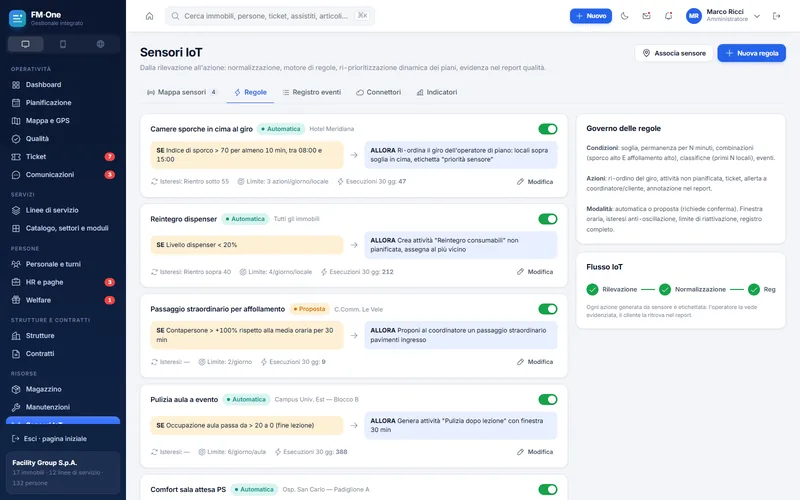Toggle dark mode moon icon
The width and height of the screenshot is (800, 500).
[624, 16]
